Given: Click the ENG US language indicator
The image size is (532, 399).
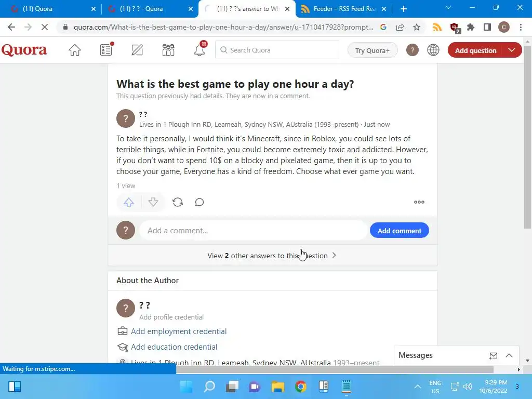Looking at the screenshot, I should [435, 387].
